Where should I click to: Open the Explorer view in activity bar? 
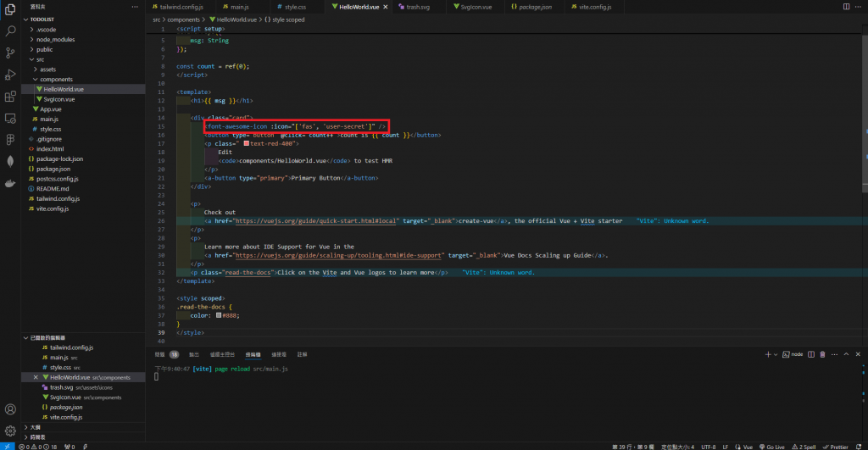pos(10,8)
